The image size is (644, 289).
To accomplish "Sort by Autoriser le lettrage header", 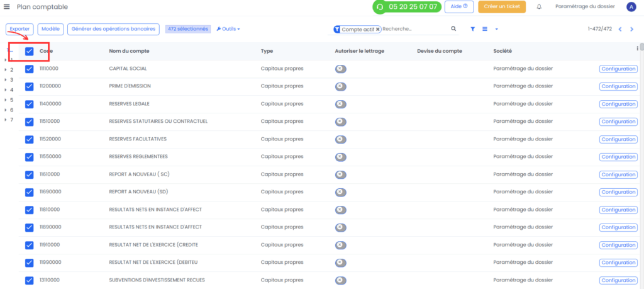I will [360, 51].
